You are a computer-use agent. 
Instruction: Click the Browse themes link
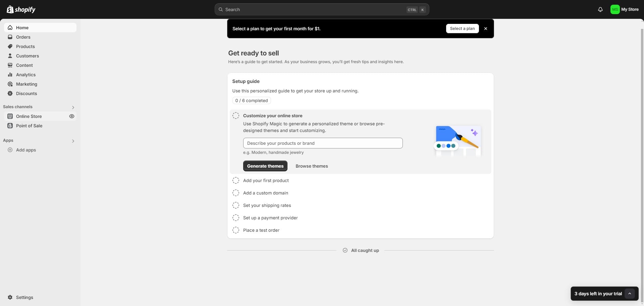point(312,166)
